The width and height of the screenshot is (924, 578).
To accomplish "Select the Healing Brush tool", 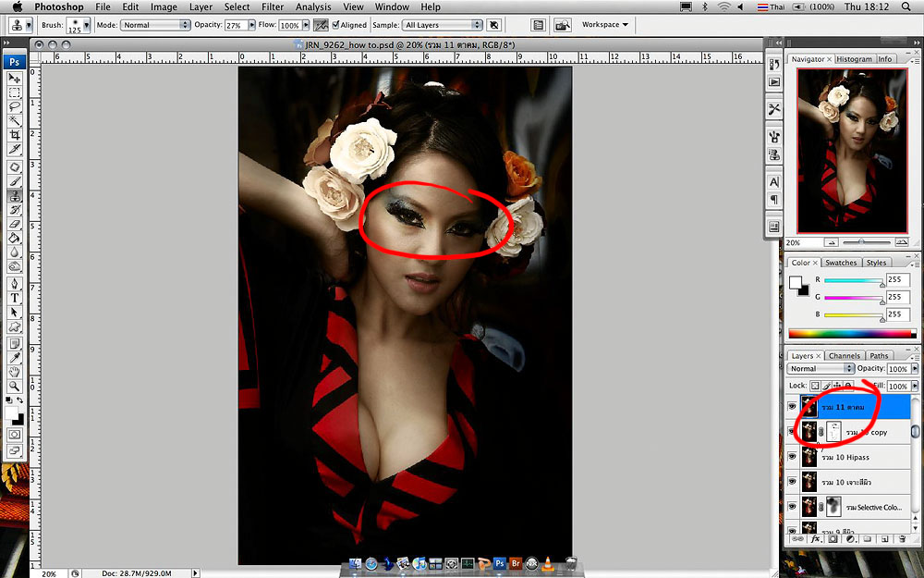I will coord(14,167).
